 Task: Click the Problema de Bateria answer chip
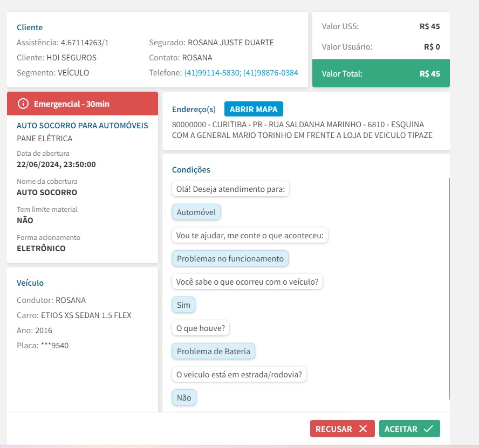[214, 351]
